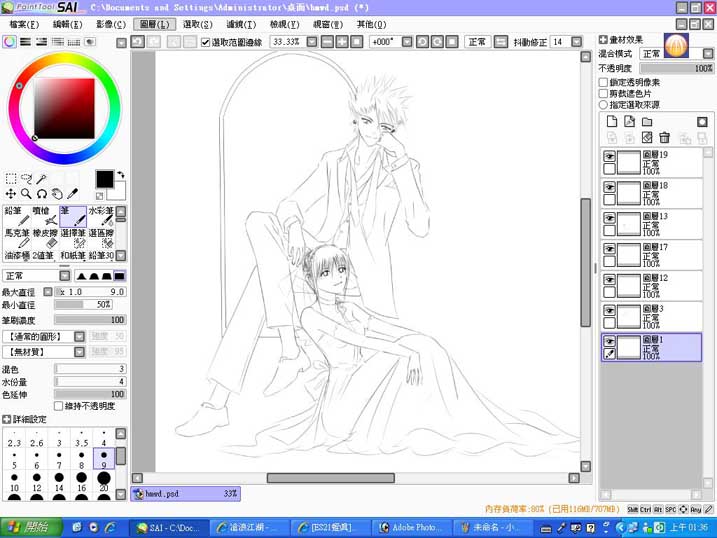This screenshot has width=717, height=538.
Task: Select the magic wand tool
Action: (x=42, y=178)
